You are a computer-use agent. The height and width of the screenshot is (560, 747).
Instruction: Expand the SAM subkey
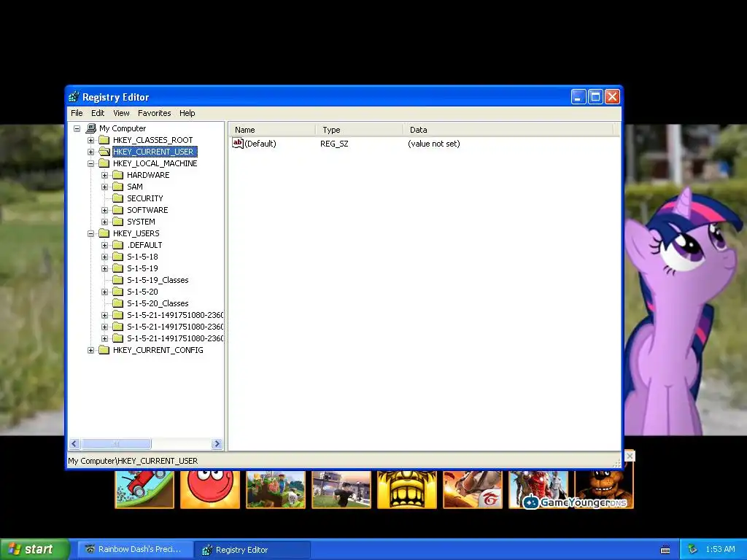coord(105,187)
